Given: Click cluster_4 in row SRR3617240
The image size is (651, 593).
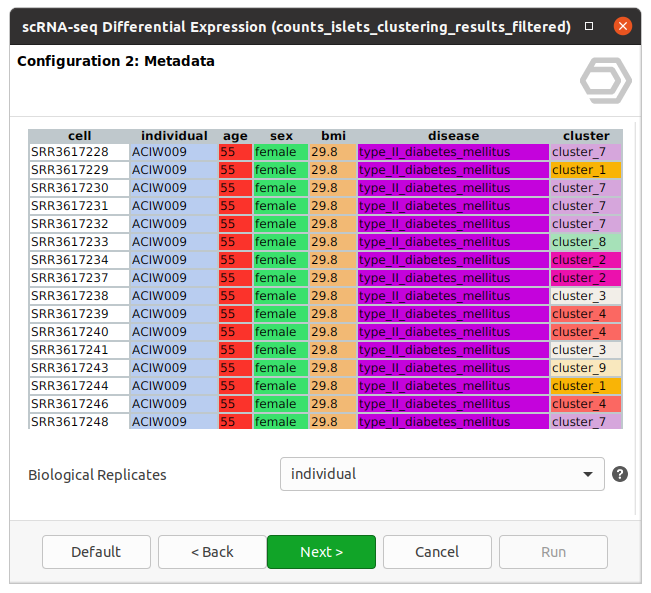Looking at the screenshot, I should coord(586,332).
